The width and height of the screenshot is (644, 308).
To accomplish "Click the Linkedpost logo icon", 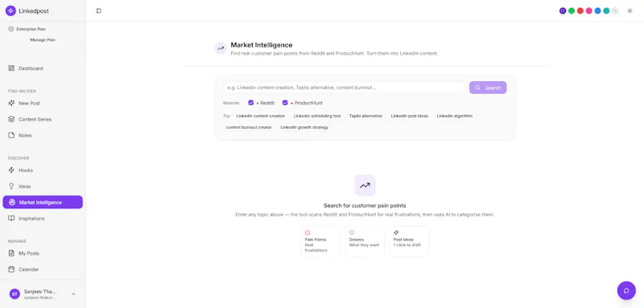I will [x=10, y=11].
